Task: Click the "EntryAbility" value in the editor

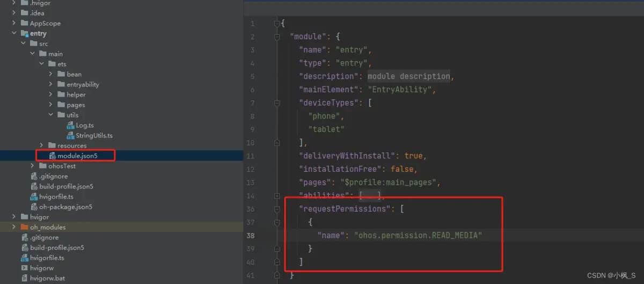Action: coord(400,90)
